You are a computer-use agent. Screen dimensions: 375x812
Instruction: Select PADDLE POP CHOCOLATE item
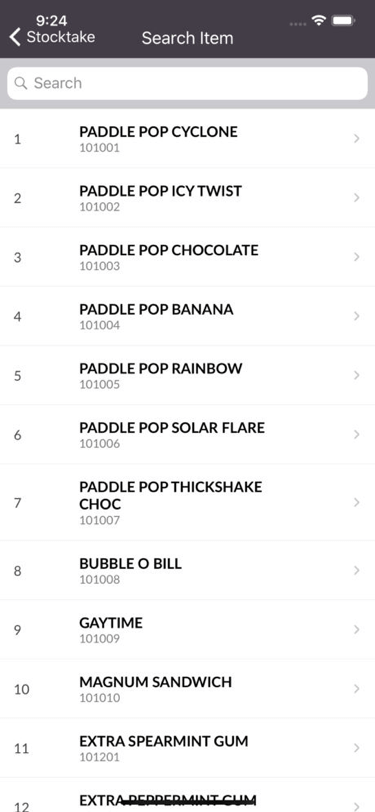pos(188,257)
